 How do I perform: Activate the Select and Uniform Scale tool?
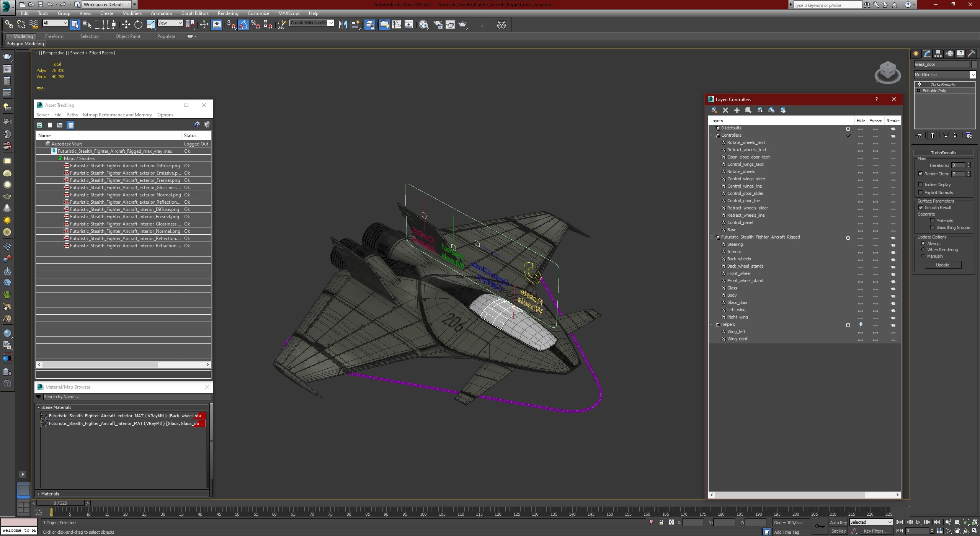coord(150,25)
